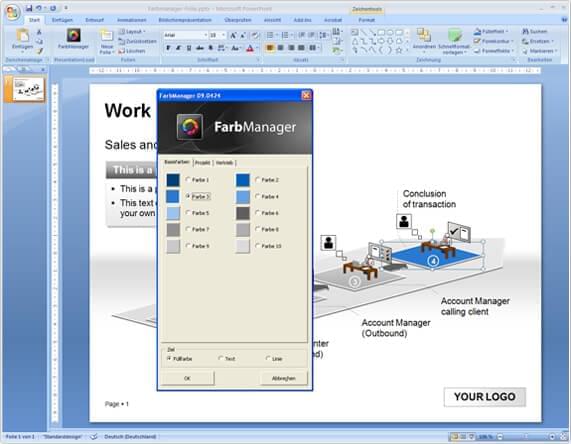Open the Arial font name dropdown
Viewport: 571px width, 444px height.
coord(205,35)
